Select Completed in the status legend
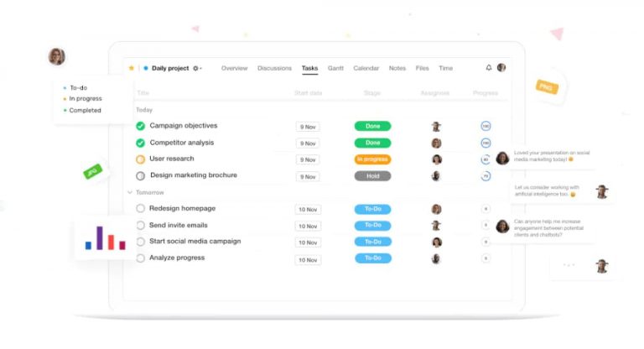The width and height of the screenshot is (644, 349). click(x=85, y=110)
